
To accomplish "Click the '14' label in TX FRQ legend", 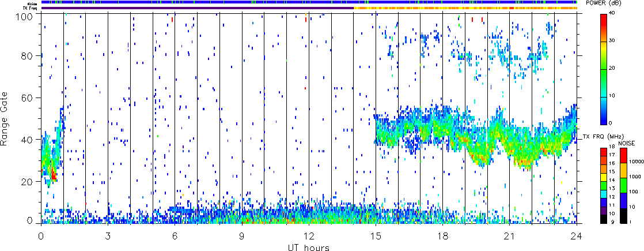I will click(612, 180).
